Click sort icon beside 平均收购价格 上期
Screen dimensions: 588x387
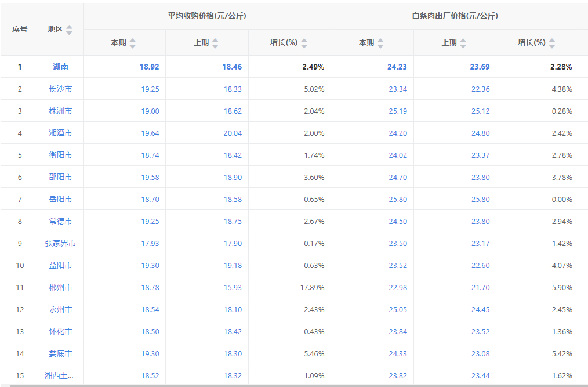(x=215, y=43)
